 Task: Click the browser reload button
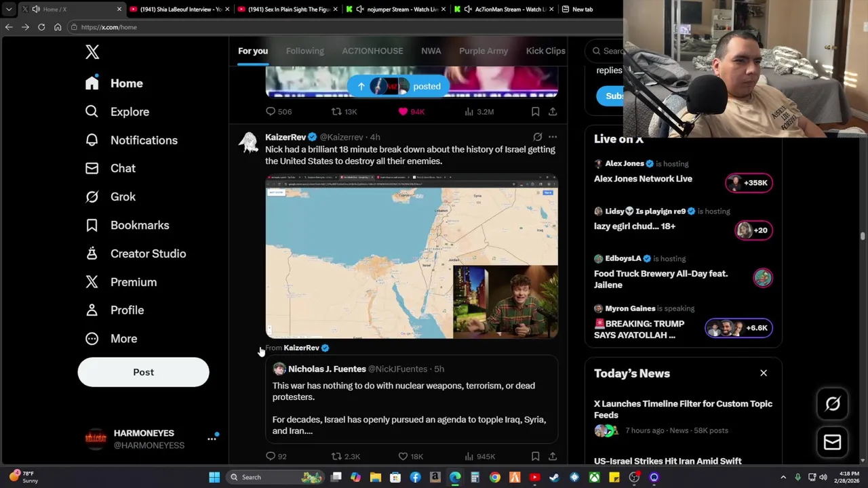41,27
